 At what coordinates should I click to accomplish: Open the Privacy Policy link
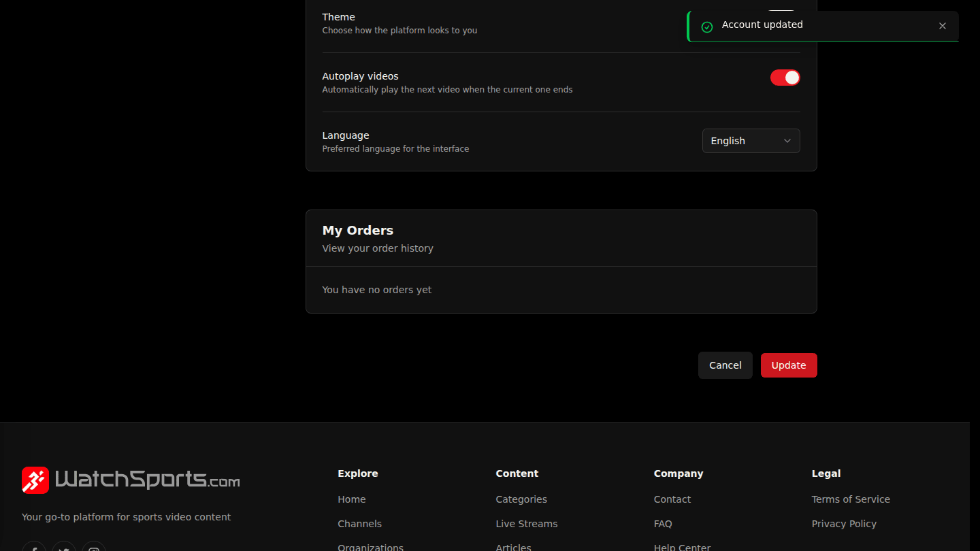pos(844,524)
